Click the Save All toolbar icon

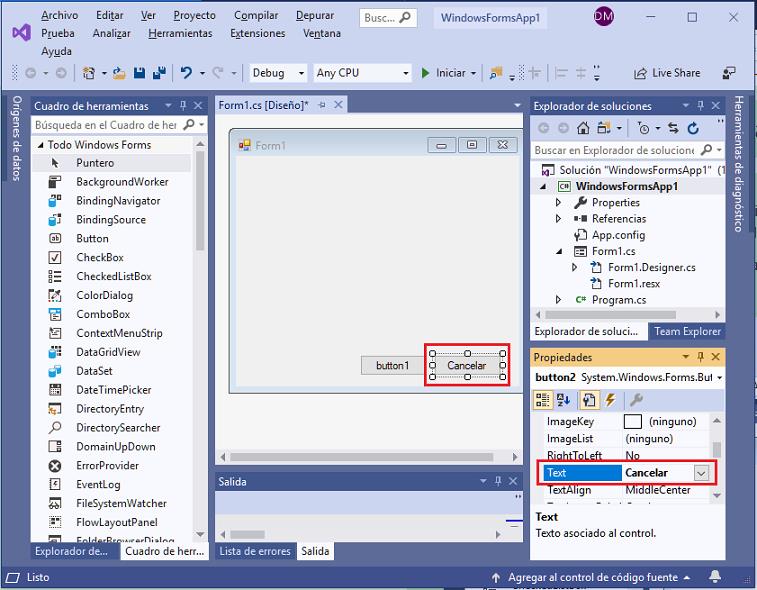click(x=159, y=73)
